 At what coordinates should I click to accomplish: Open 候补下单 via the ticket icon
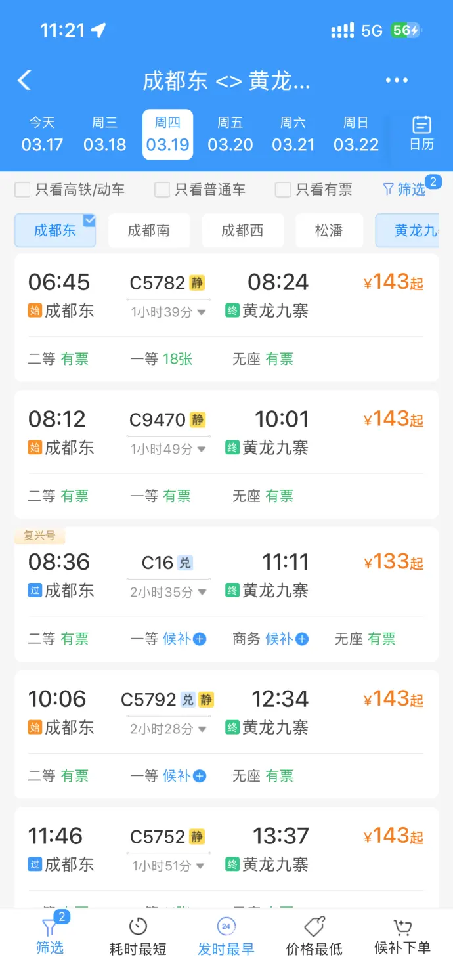pyautogui.click(x=401, y=927)
